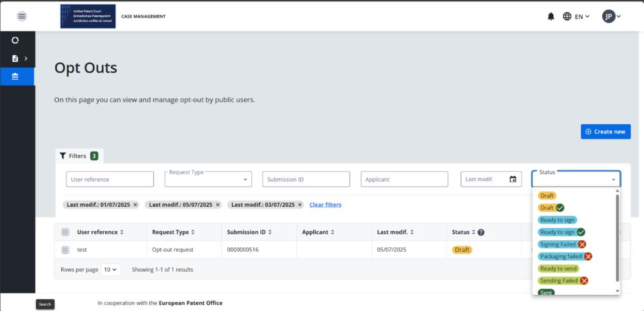Open the notifications bell
This screenshot has height=311, width=644.
coord(551,17)
